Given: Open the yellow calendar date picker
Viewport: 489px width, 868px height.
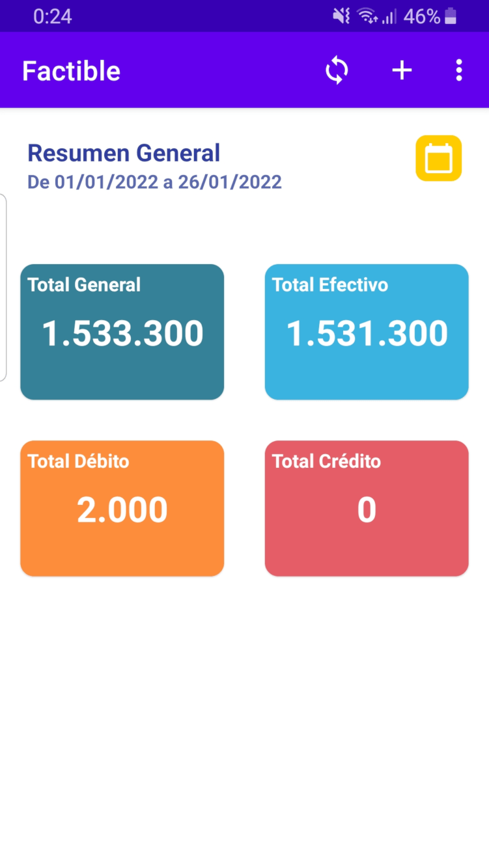Looking at the screenshot, I should coord(439,158).
